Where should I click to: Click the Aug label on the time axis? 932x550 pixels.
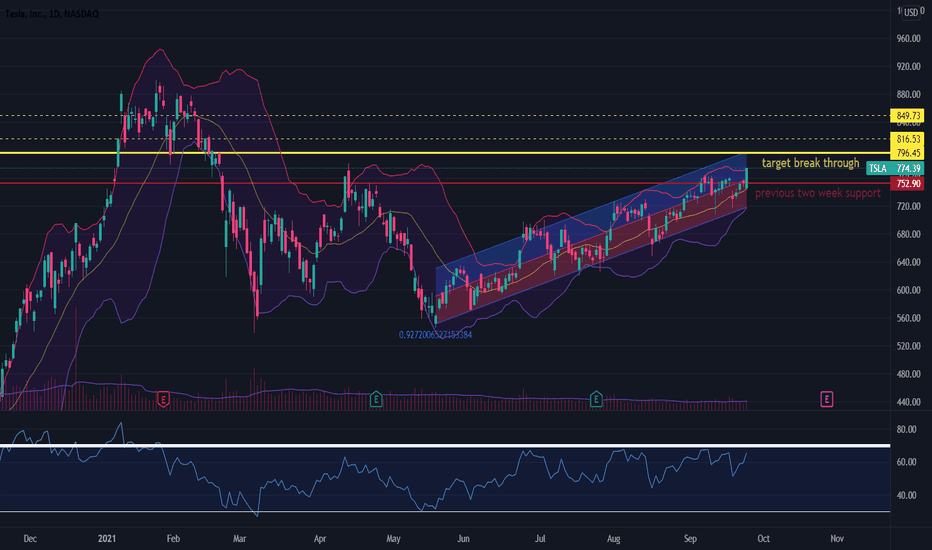point(613,539)
